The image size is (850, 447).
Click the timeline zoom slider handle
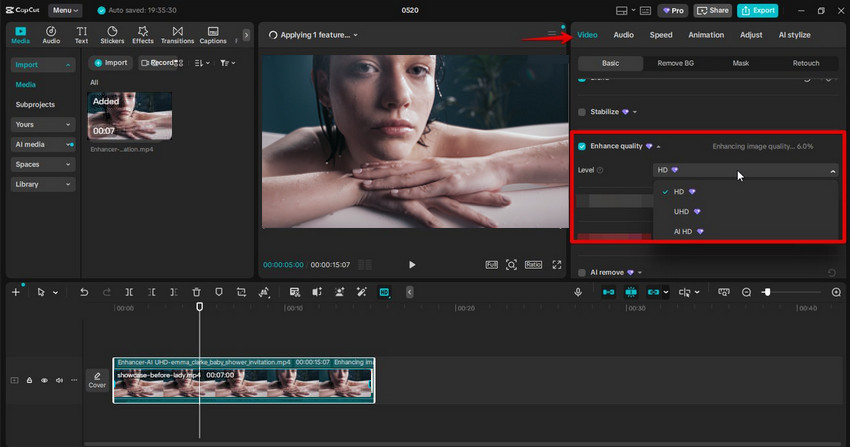pyautogui.click(x=767, y=292)
